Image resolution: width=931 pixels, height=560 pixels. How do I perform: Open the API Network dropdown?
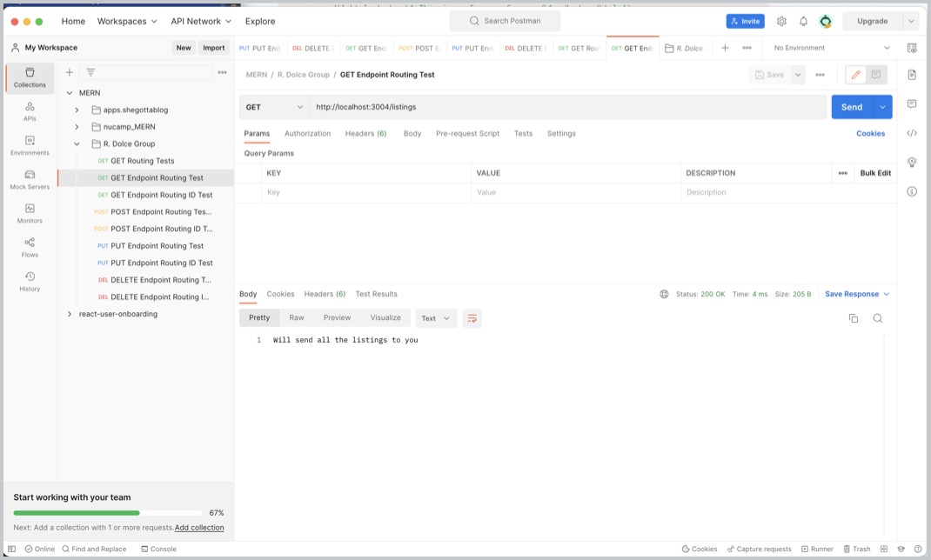coord(201,22)
